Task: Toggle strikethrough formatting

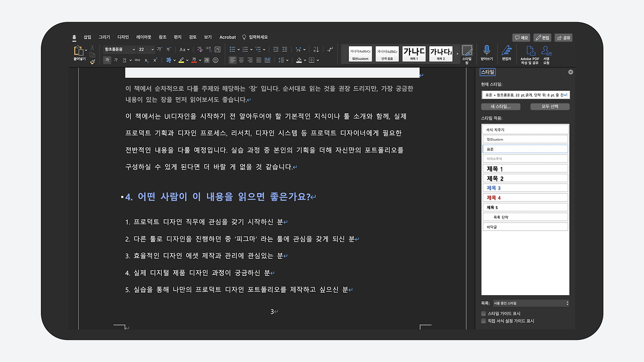Action: [137, 60]
